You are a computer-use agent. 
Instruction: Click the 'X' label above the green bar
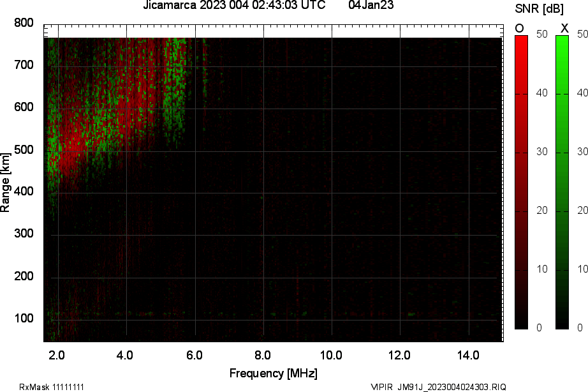[x=564, y=28]
